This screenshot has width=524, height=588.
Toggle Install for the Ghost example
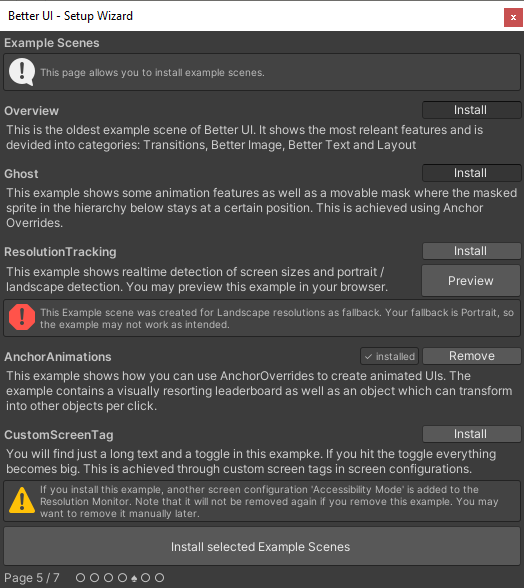coord(471,173)
